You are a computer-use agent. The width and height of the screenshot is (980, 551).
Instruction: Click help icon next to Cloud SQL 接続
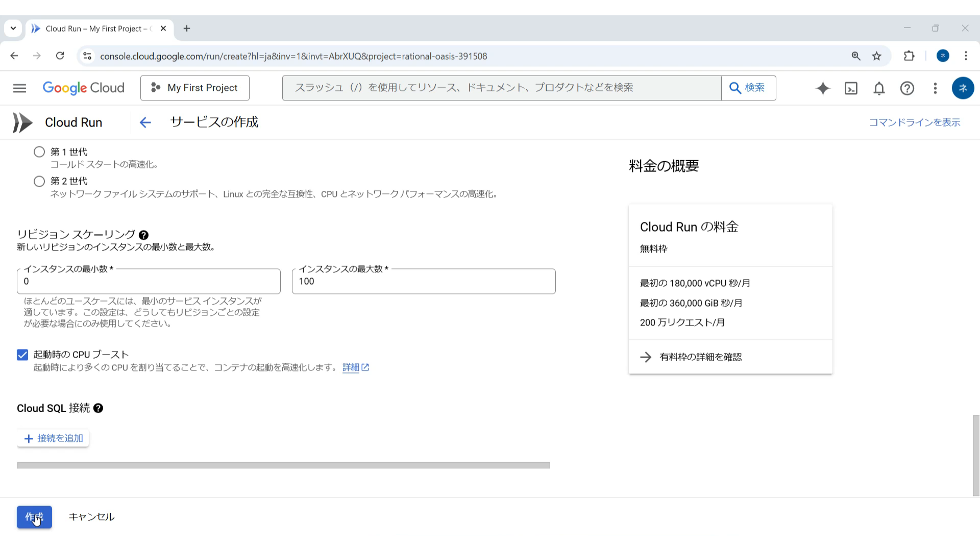click(99, 408)
